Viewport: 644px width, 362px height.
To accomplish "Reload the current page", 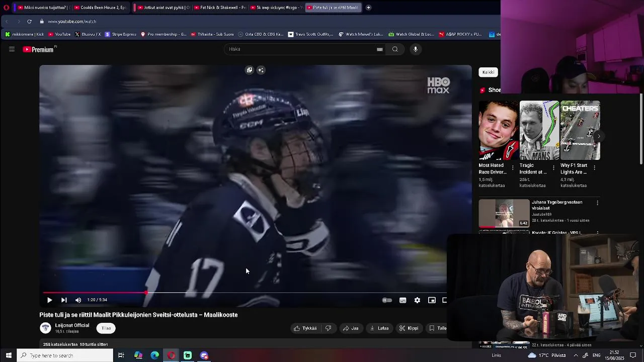I will (x=29, y=22).
